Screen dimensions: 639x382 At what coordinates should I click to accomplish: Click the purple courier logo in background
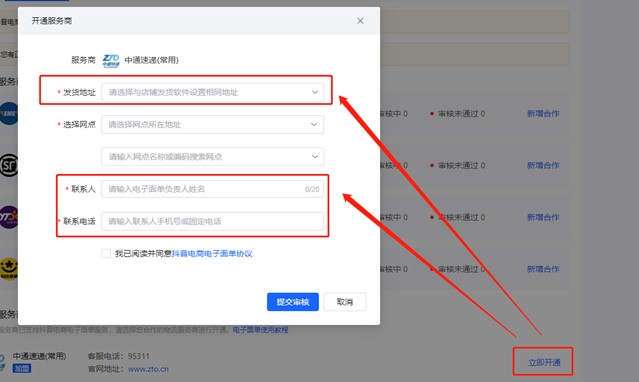coord(9,217)
